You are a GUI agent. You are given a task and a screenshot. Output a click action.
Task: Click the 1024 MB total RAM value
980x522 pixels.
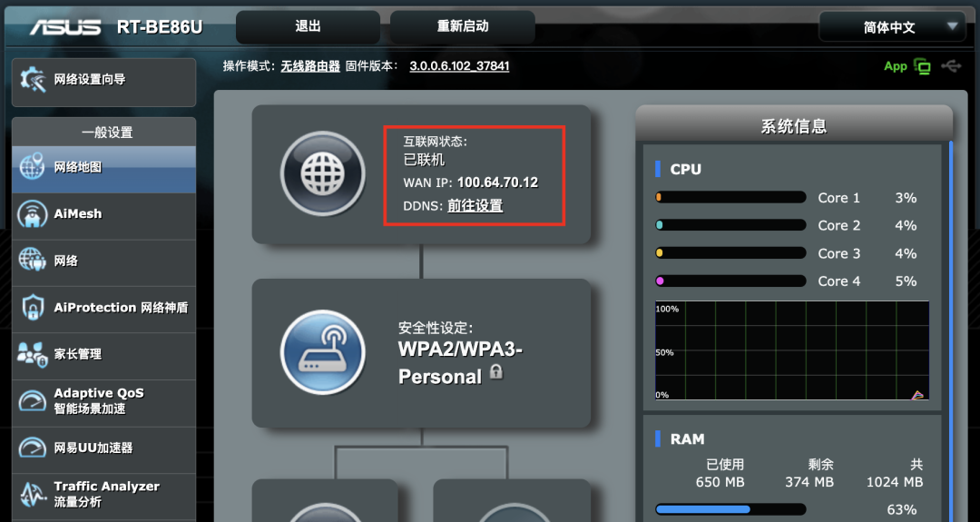895,483
